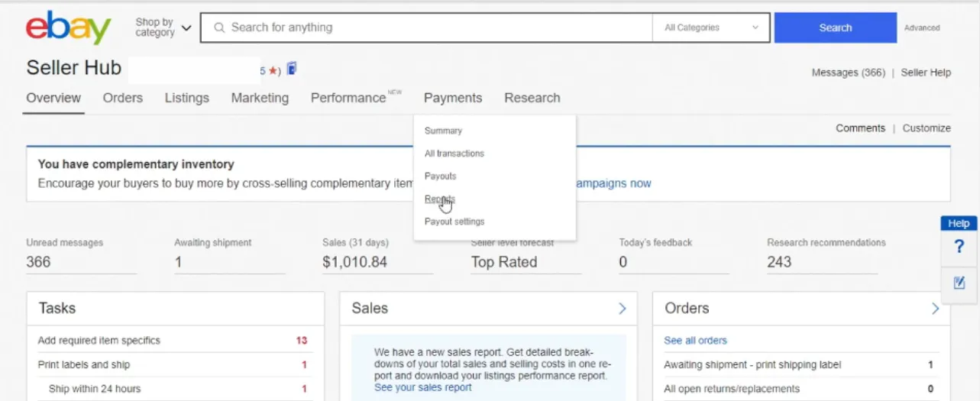
Task: Click the eBay logo
Action: [69, 27]
